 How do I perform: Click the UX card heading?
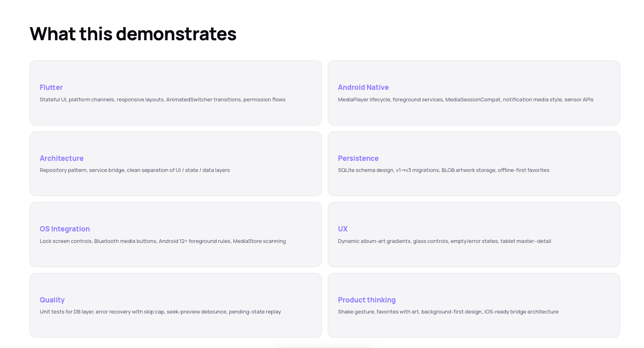click(x=343, y=229)
